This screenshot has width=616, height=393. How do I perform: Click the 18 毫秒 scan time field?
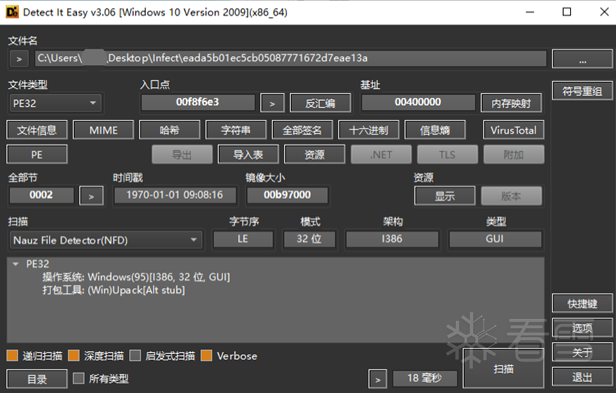(425, 378)
